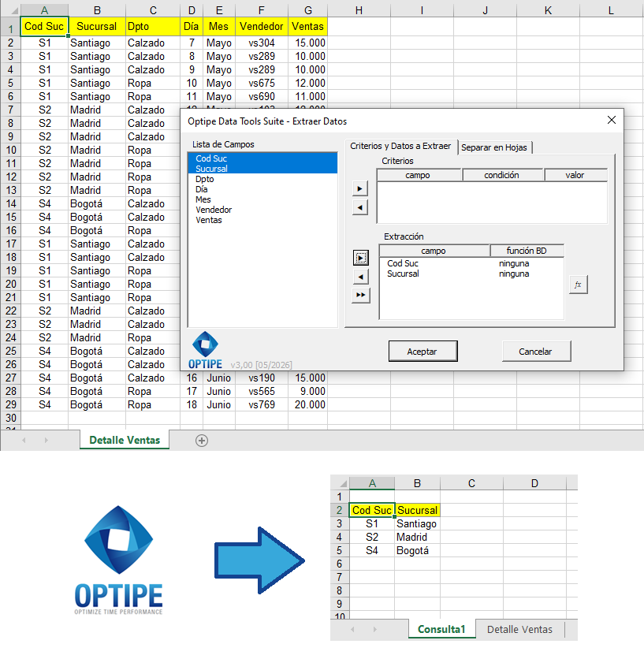Select Sucursal in Lista de Campos
Viewport: 644px width, 670px height.
(x=262, y=169)
